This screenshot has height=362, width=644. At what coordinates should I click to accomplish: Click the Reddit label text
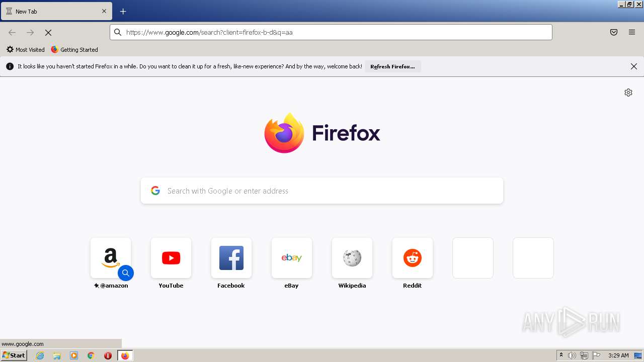click(x=413, y=286)
